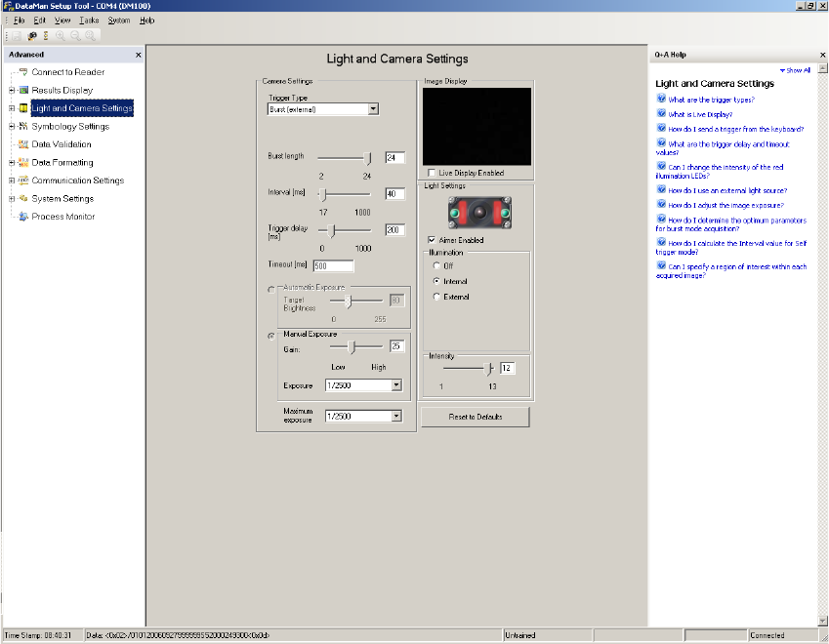Close the Advanced panel with its X
The width and height of the screenshot is (829, 644).
138,55
